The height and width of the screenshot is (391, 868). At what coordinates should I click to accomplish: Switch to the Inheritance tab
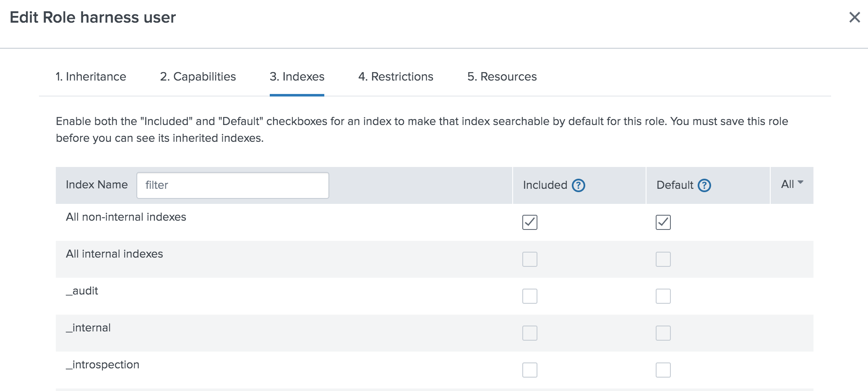[x=91, y=77]
